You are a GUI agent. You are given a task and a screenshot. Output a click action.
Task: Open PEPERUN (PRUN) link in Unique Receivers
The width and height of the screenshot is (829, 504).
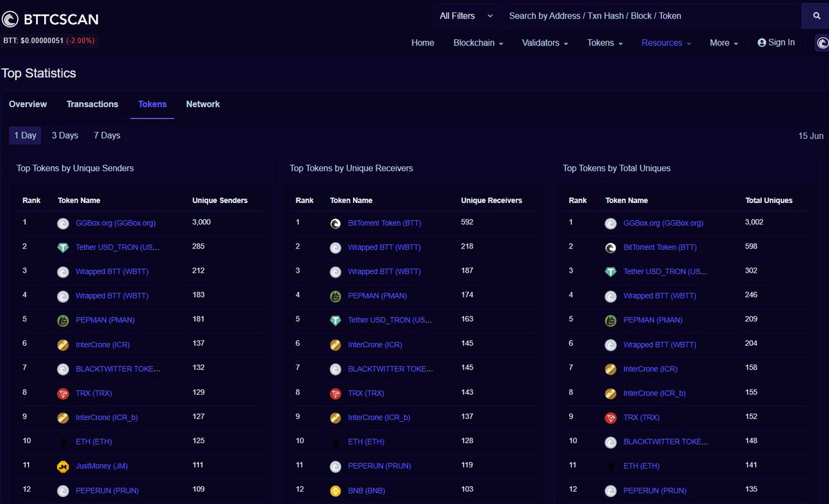379,467
